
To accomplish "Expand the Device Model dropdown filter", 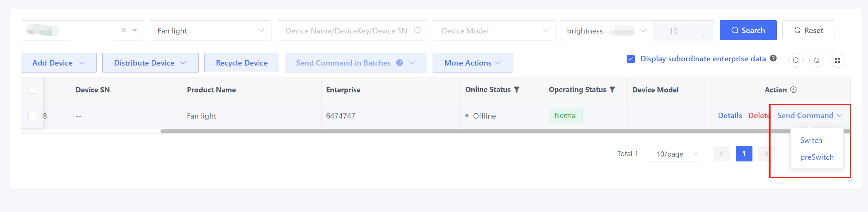I will (x=494, y=31).
